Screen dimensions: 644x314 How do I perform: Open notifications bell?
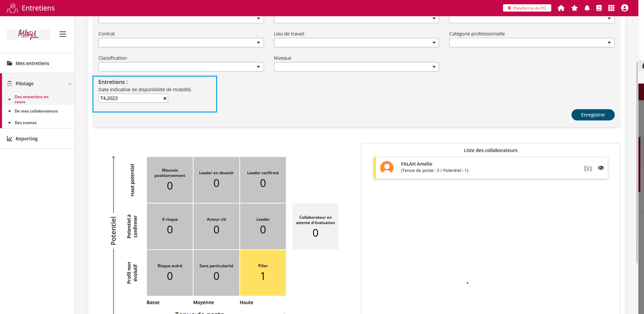(587, 8)
